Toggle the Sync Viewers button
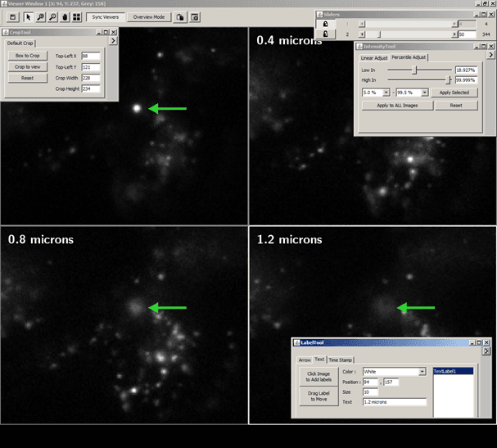 [x=106, y=17]
